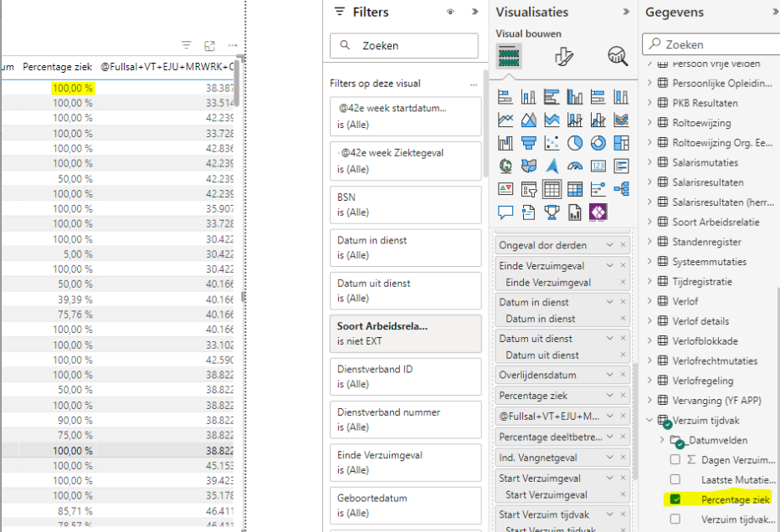The height and width of the screenshot is (532, 780).
Task: Open dropdown for Overlijdensdatum field
Action: pyautogui.click(x=610, y=375)
